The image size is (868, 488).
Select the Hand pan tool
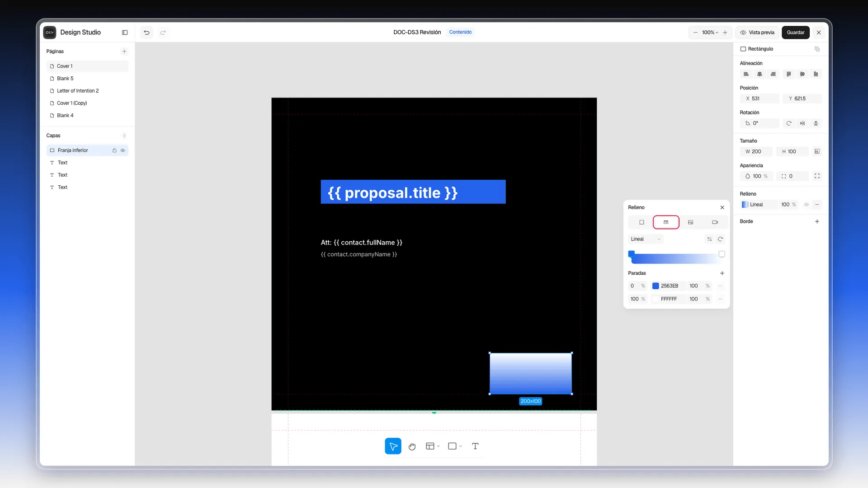tap(412, 446)
